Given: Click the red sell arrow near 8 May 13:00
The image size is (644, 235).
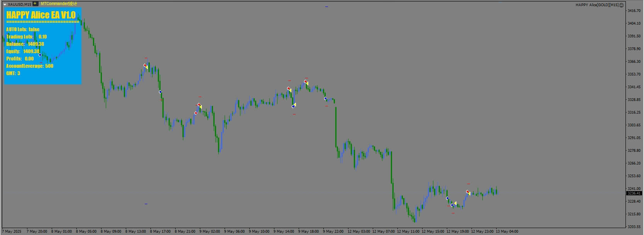Looking at the screenshot, I should coord(145,65).
